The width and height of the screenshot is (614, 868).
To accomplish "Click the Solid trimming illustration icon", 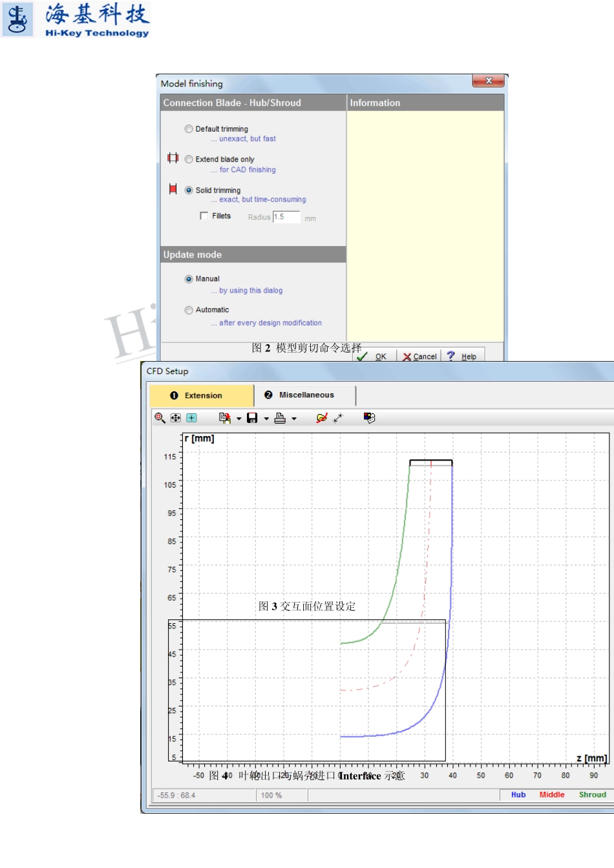I will [173, 189].
